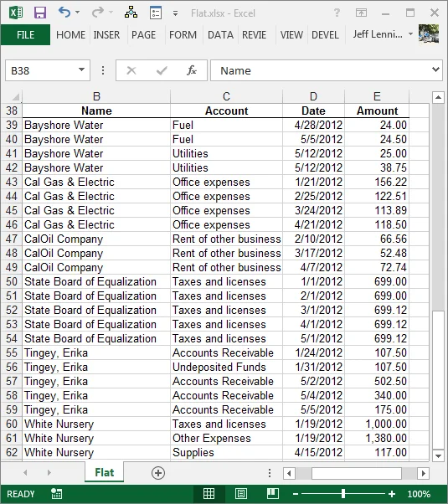
Task: Click the zoom slider handle
Action: (x=343, y=493)
